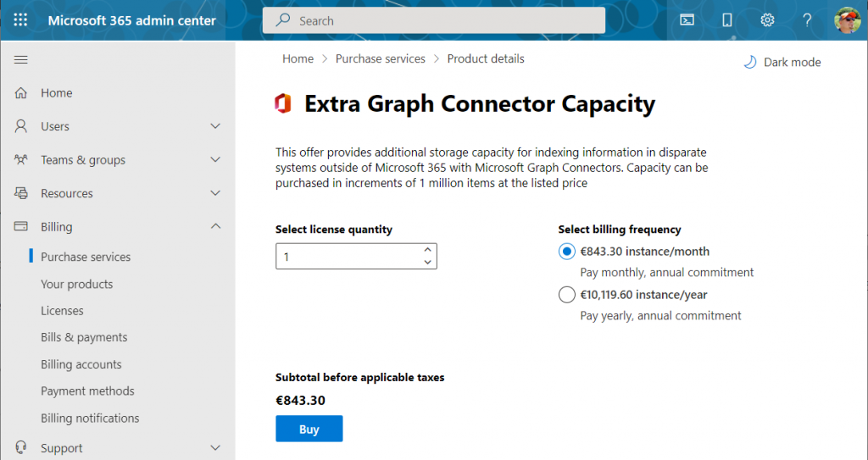Click the Users person icon
This screenshot has width=868, height=460.
pyautogui.click(x=21, y=126)
